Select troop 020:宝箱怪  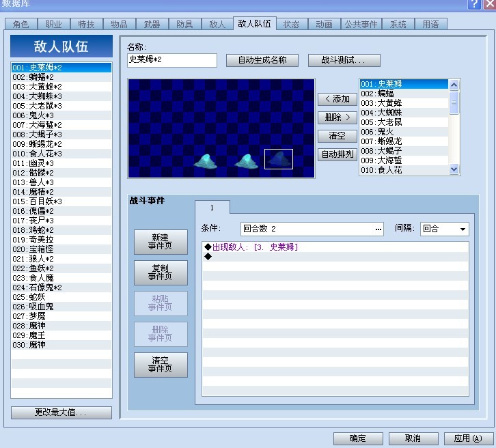point(61,249)
